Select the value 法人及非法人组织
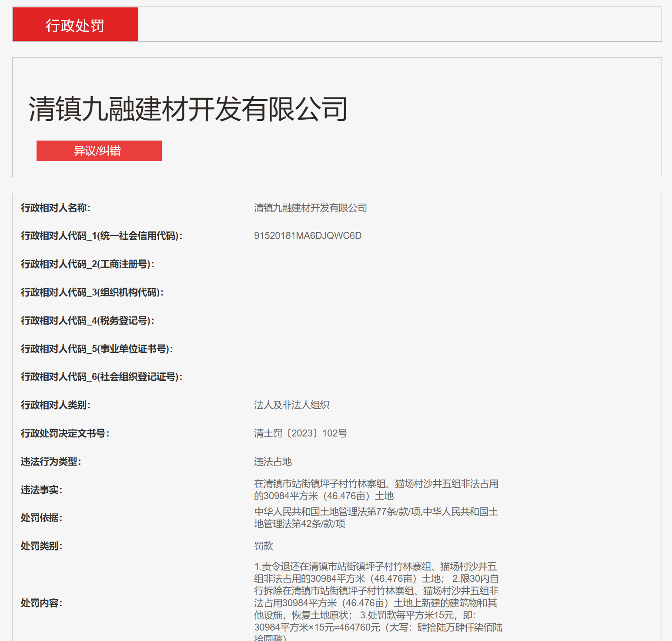672x641 pixels. click(x=292, y=405)
